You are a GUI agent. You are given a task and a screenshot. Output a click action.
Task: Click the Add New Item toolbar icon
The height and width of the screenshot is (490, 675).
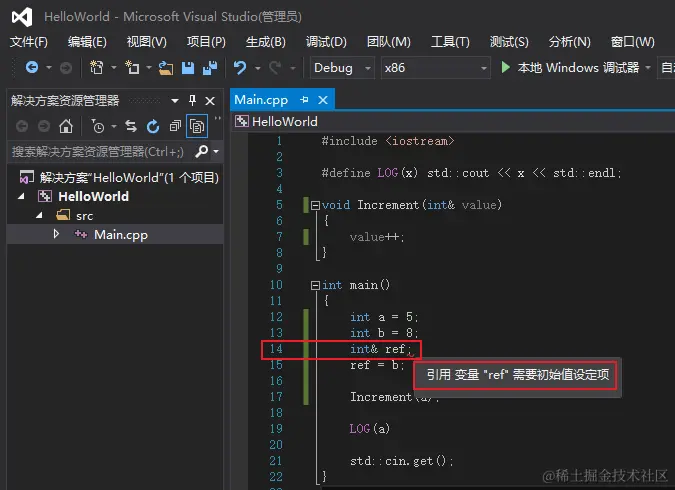[132, 68]
